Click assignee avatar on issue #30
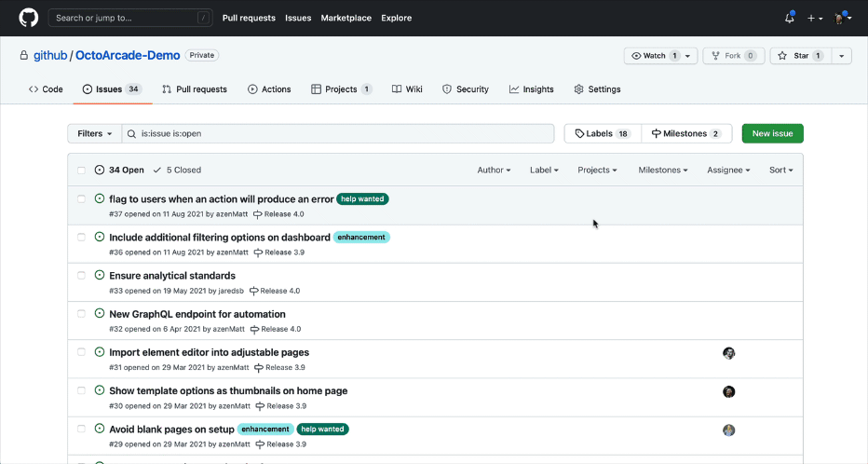The width and height of the screenshot is (868, 464). coord(728,391)
